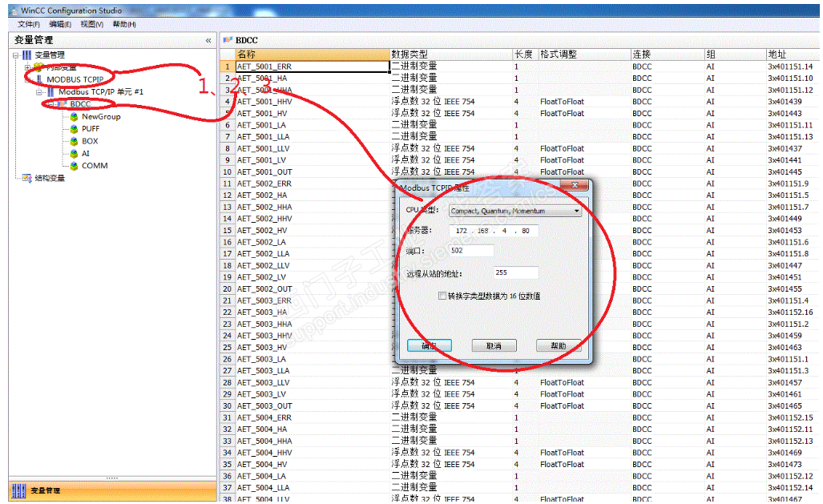Enable 转换字类型数据为 16 位数值 checkbox
The image size is (823, 504).
pyautogui.click(x=442, y=296)
